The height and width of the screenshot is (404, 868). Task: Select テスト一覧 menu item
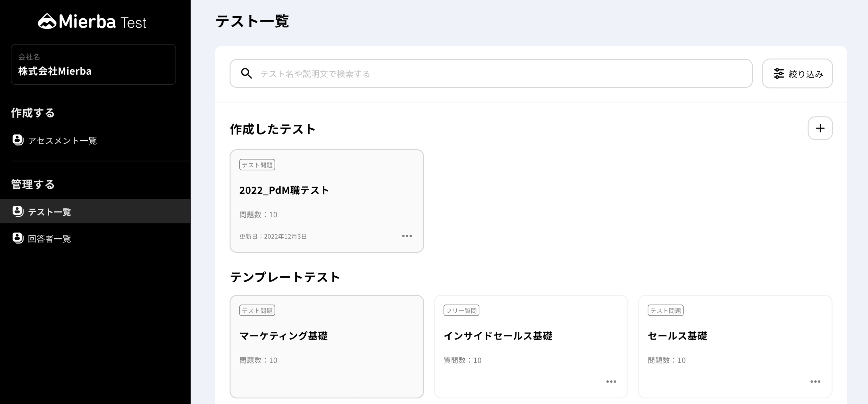(x=49, y=212)
